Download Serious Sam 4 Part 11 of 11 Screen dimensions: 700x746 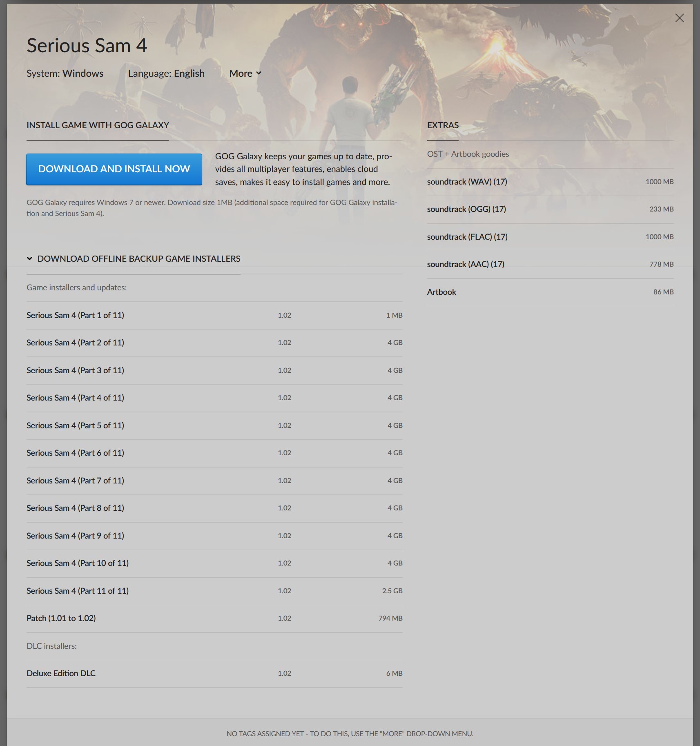(214, 591)
